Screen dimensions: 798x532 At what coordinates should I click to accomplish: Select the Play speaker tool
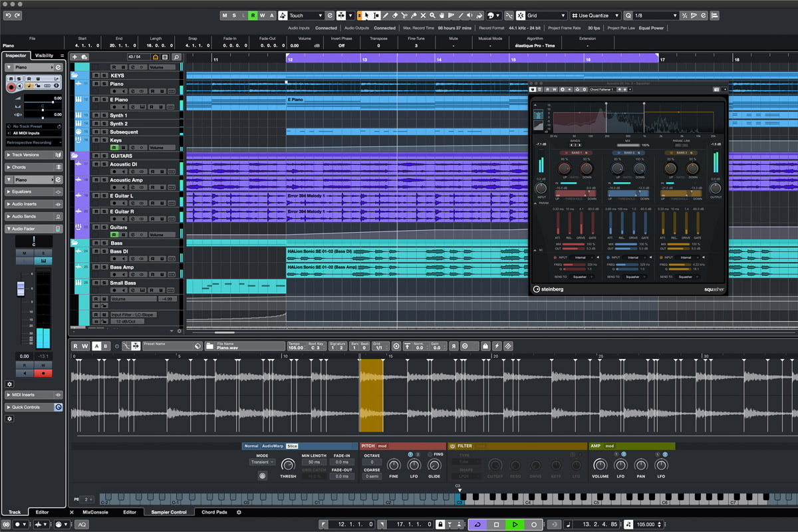coord(469,15)
